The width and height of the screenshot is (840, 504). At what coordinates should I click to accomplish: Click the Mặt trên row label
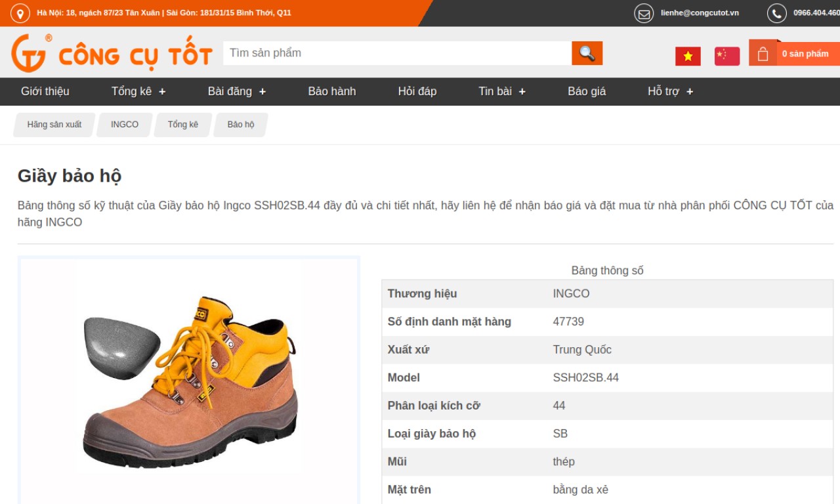[x=409, y=490]
